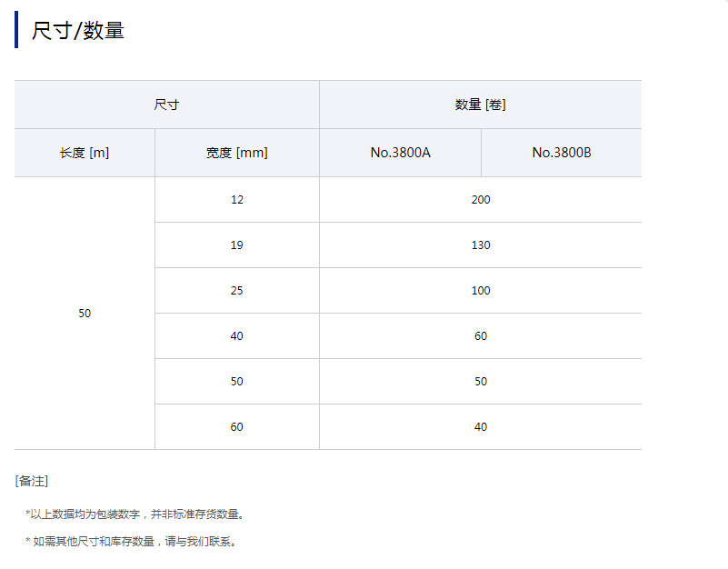This screenshot has width=728, height=569.
Task: Click the width value 12 cell
Action: tap(236, 200)
